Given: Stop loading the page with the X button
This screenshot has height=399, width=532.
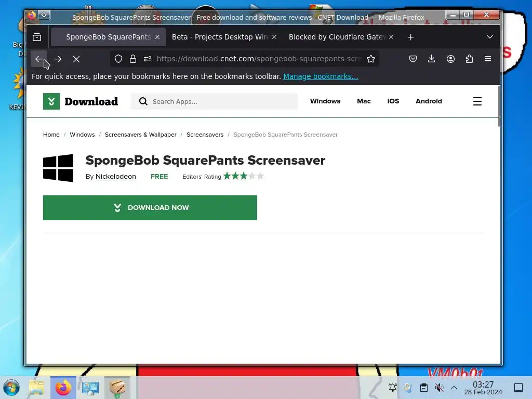Looking at the screenshot, I should pos(76,59).
